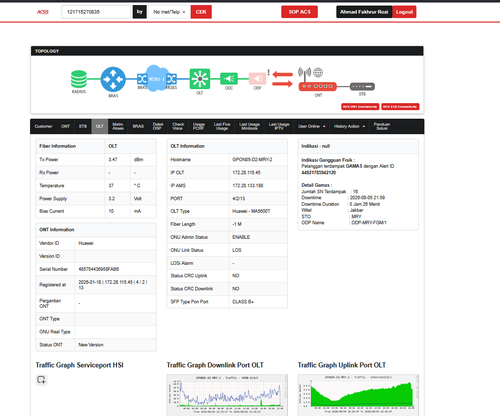This screenshot has height=416, width=500.
Task: Switch to the Customer tab
Action: 43,126
